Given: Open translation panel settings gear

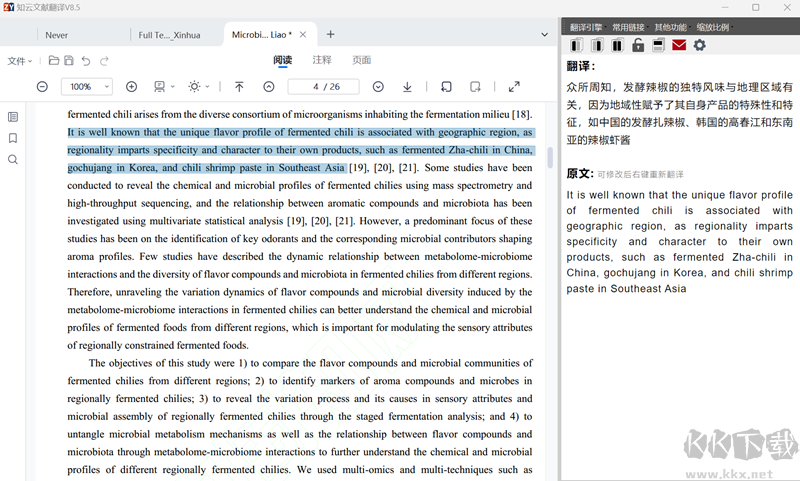Looking at the screenshot, I should click(699, 45).
